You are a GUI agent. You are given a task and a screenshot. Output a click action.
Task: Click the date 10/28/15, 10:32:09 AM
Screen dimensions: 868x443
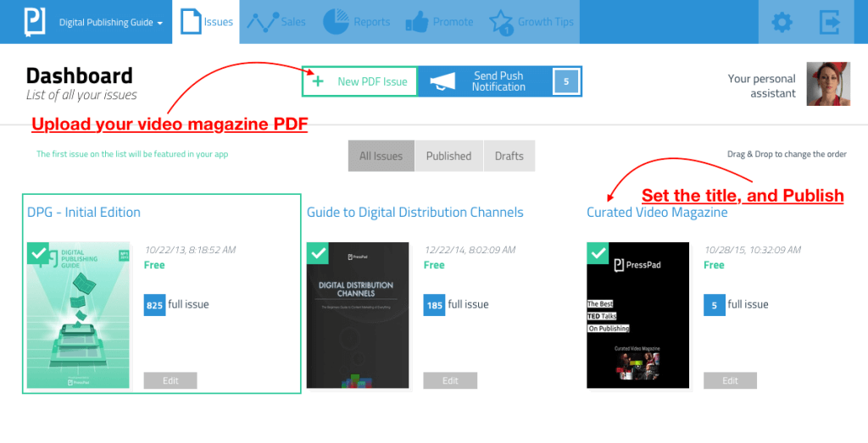(x=753, y=250)
